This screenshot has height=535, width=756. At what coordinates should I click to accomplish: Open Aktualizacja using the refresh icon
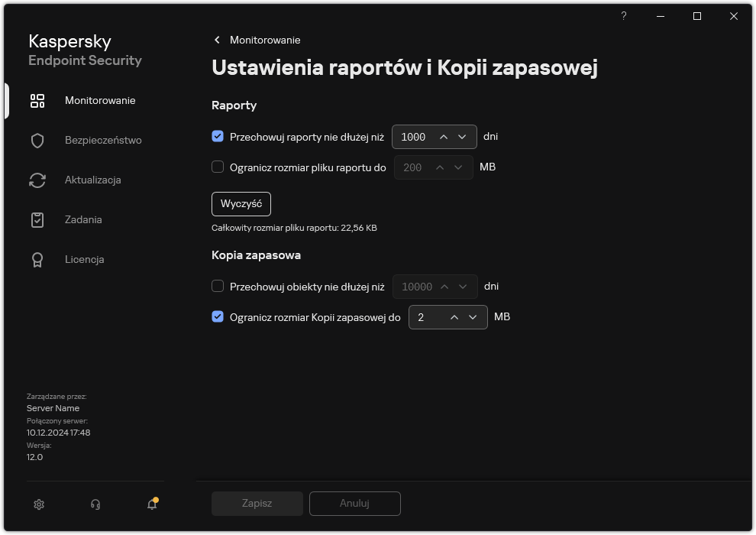tap(37, 180)
